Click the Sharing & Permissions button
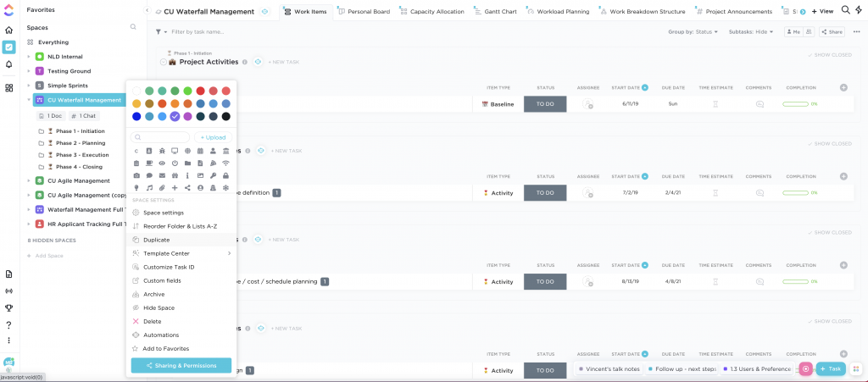The height and width of the screenshot is (382, 868). [181, 365]
